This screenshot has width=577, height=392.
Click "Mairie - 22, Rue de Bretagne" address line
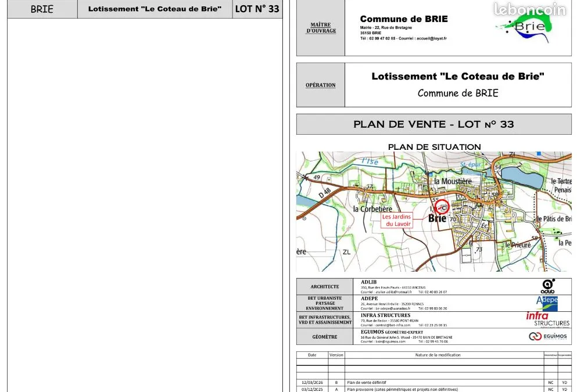pyautogui.click(x=386, y=27)
